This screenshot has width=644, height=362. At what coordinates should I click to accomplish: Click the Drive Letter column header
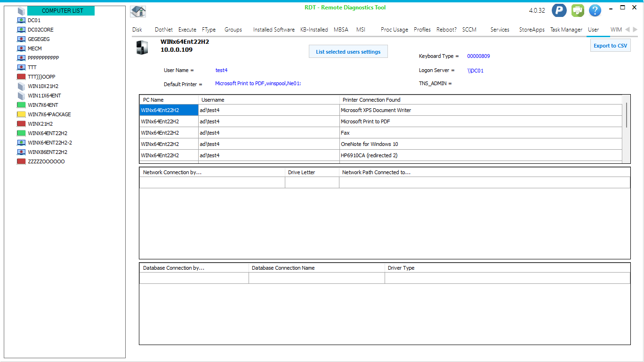[312, 172]
